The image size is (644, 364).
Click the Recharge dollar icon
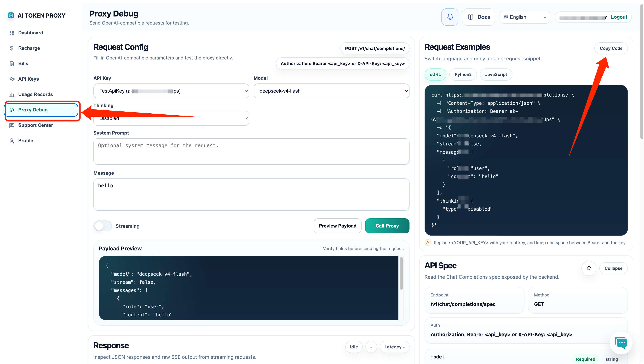[12, 48]
